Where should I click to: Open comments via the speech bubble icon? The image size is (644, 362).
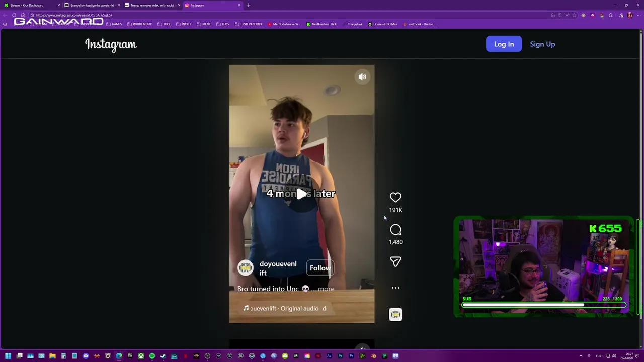[x=395, y=230]
